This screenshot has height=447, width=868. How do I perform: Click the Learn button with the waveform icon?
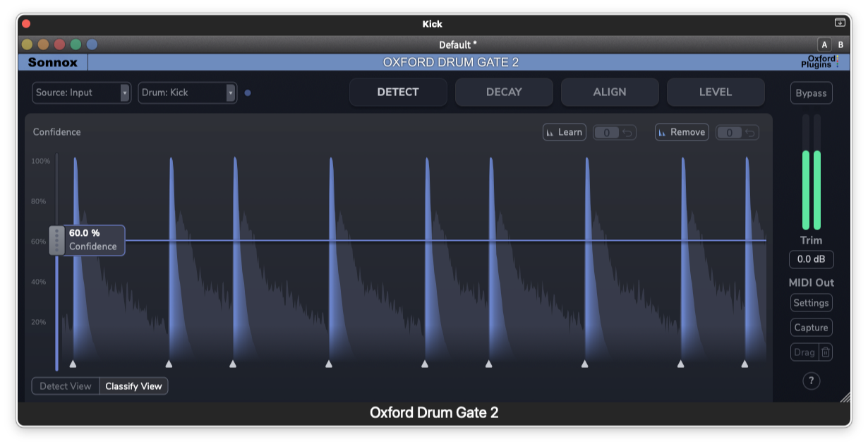(x=565, y=132)
